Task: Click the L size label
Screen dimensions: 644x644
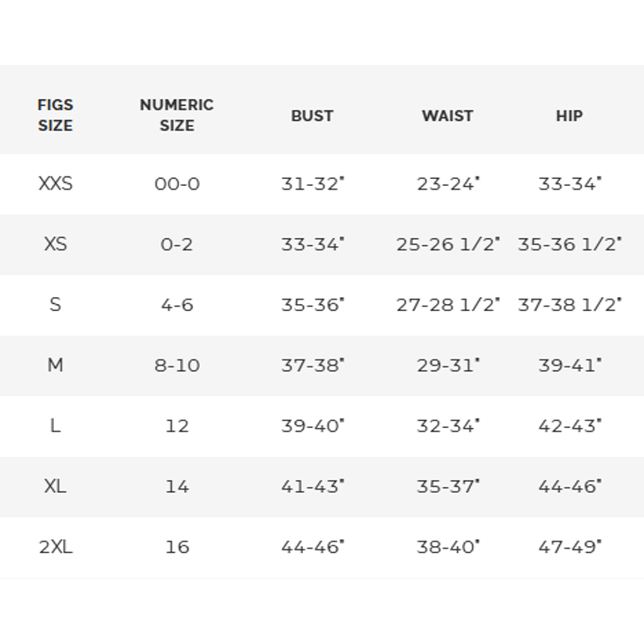Action: coord(55,426)
